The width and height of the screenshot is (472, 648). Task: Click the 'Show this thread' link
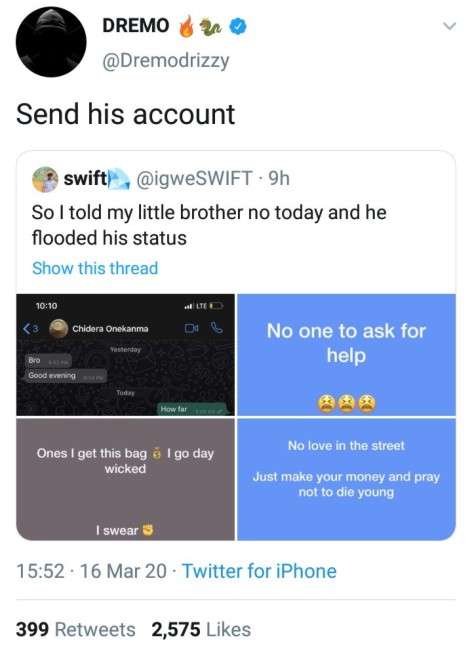point(95,268)
